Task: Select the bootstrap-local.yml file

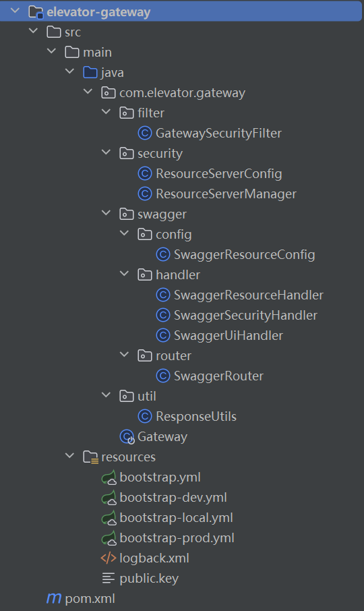Action: click(176, 517)
